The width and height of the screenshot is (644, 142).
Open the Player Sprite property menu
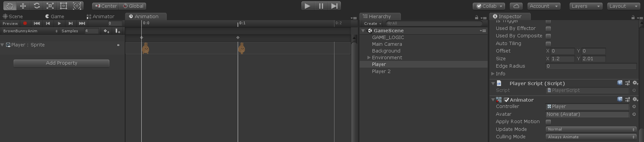click(x=118, y=45)
